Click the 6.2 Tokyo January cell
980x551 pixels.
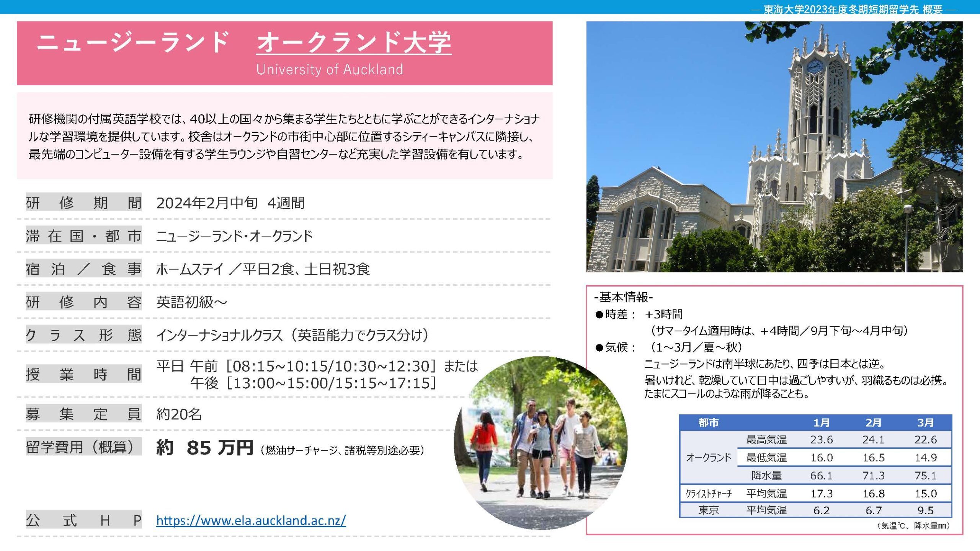pyautogui.click(x=822, y=510)
